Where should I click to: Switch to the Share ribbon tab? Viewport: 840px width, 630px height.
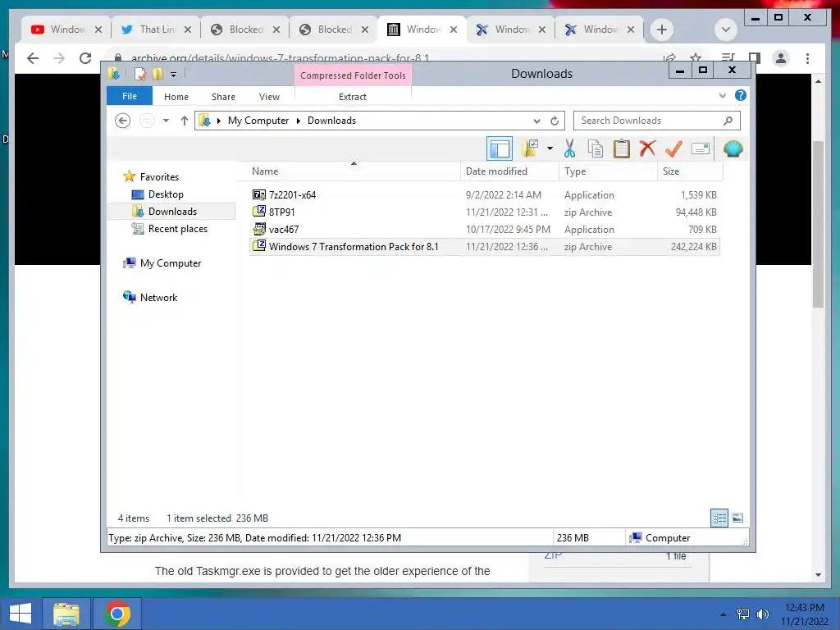point(223,97)
